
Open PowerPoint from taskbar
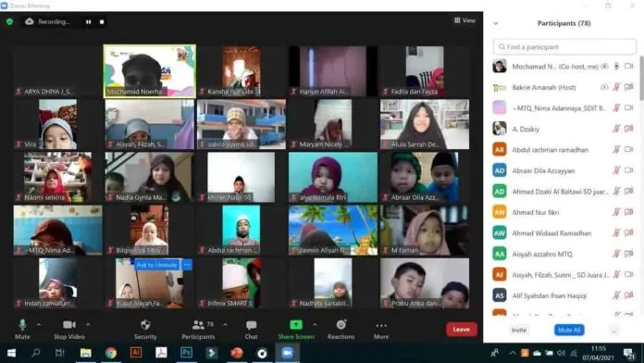(x=237, y=353)
